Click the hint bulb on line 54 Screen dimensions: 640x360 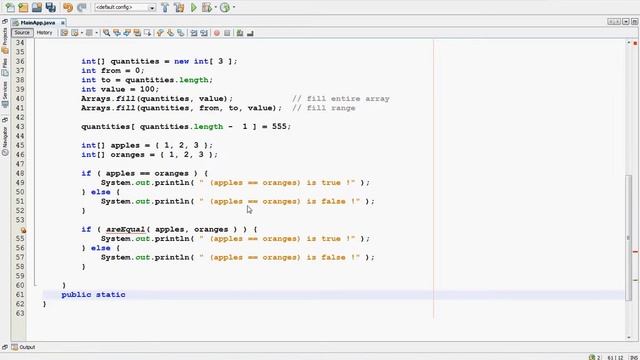pyautogui.click(x=23, y=230)
